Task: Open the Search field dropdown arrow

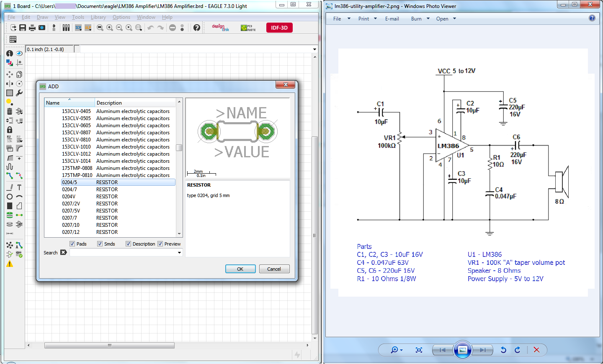Action: click(179, 253)
